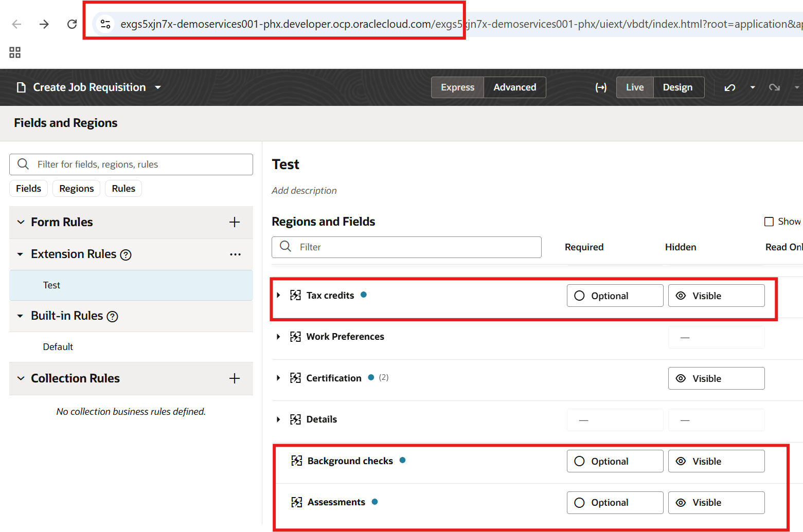Screen dimensions: 803x532
Task: Switch to Express mode
Action: tap(457, 87)
